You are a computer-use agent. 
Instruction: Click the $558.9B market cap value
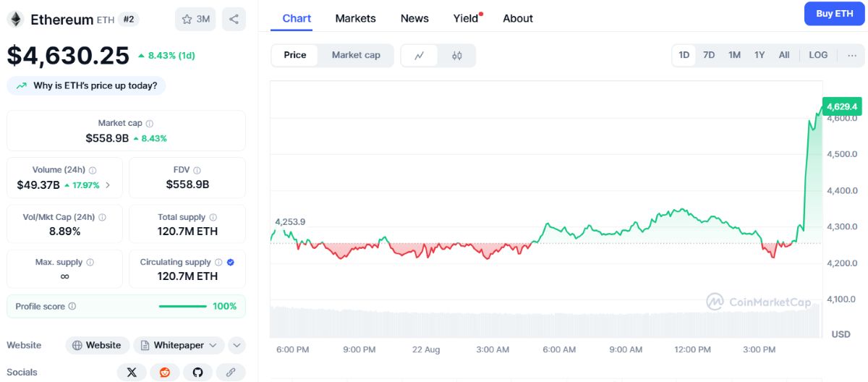coord(107,138)
